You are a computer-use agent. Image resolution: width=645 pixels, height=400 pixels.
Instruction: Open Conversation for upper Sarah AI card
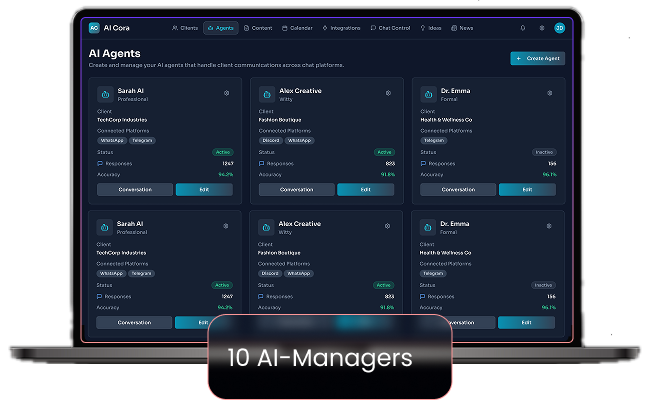click(135, 189)
